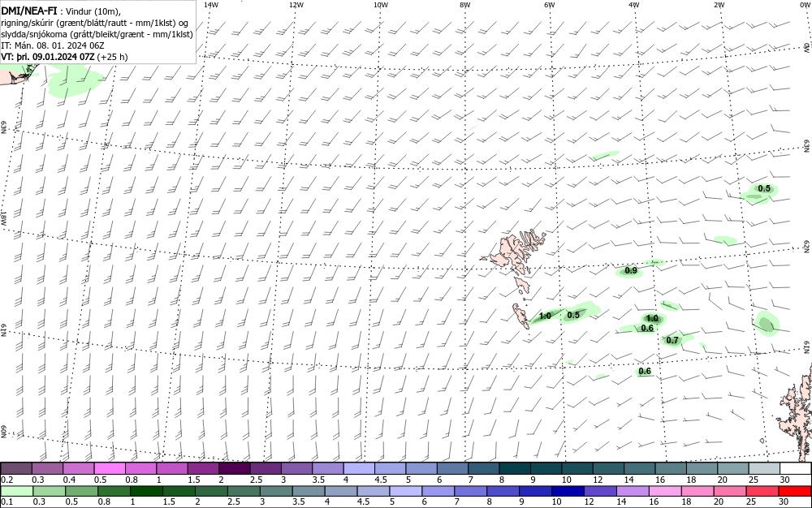
Task: Click the 60N label on the left edge
Action: point(3,432)
